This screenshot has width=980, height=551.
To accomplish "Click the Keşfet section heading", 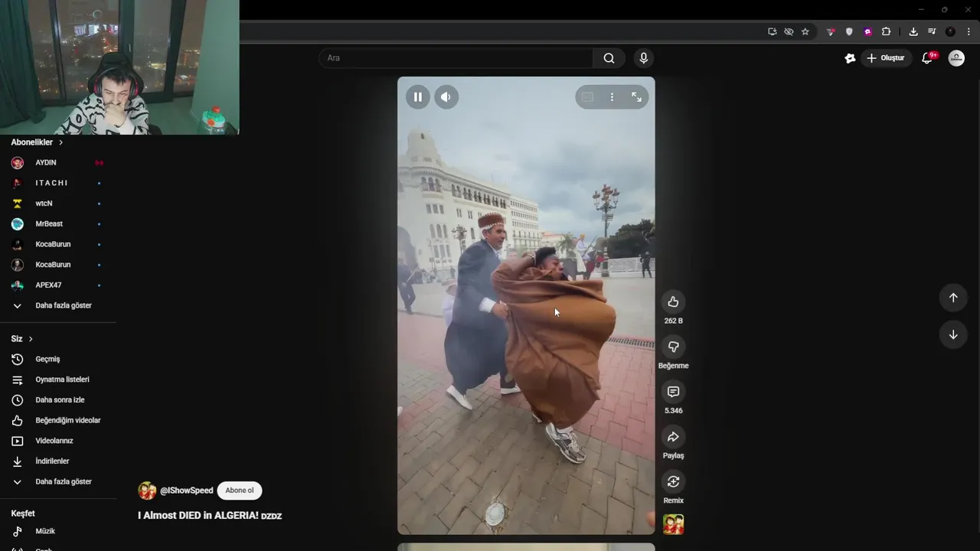I will click(23, 514).
